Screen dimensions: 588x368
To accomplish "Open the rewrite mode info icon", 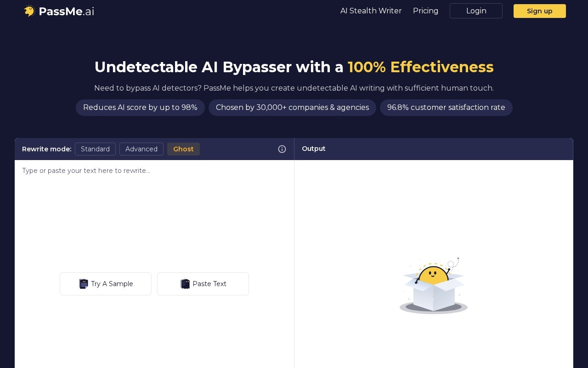I will tap(282, 149).
